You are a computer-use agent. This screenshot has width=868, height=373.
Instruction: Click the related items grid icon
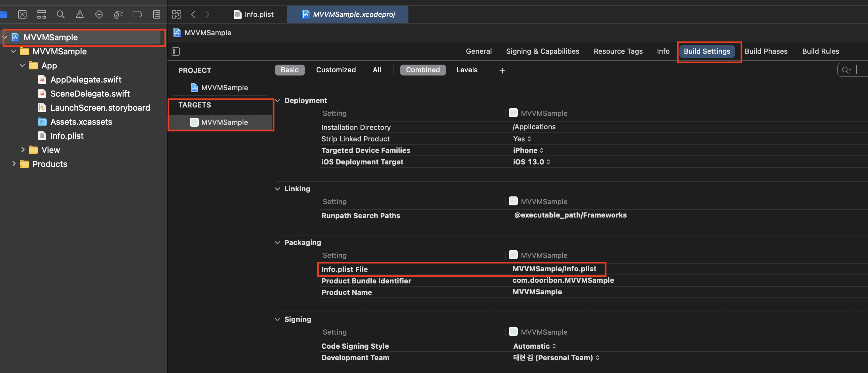(x=176, y=14)
